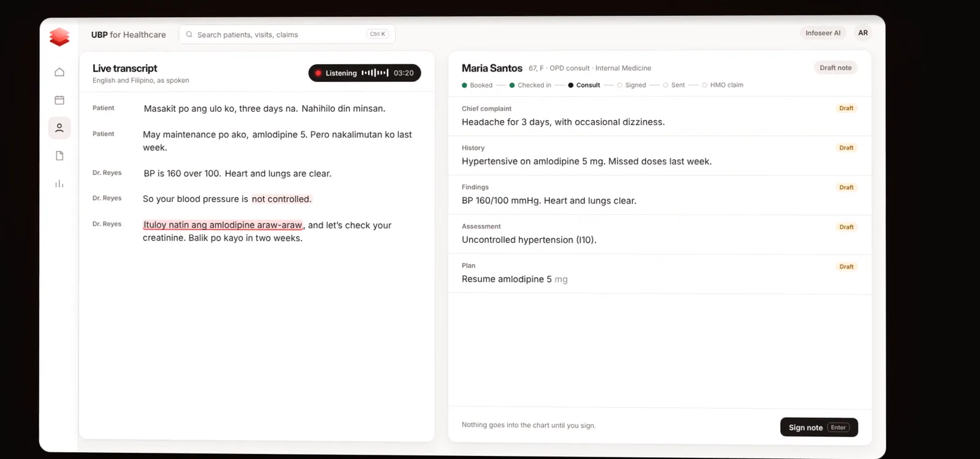
Task: Click the Listening recording pill label
Action: coord(341,73)
